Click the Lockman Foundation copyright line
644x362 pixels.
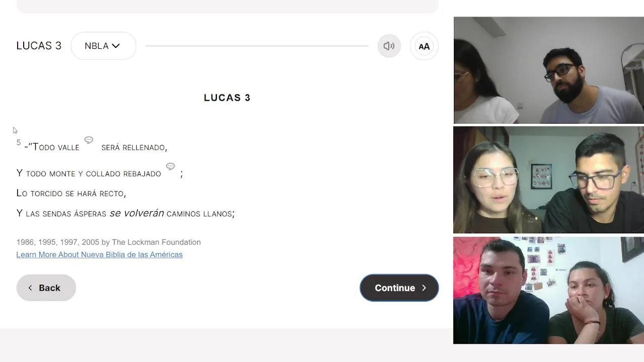coord(108,242)
